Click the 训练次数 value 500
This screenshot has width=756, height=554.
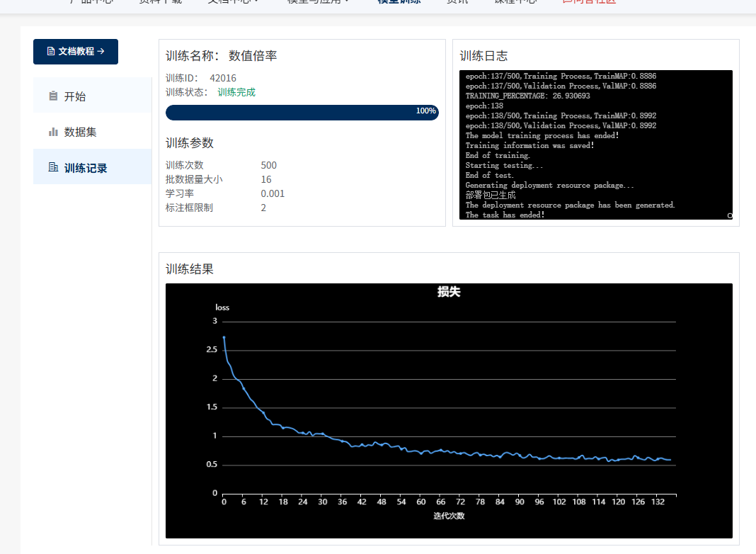[268, 165]
